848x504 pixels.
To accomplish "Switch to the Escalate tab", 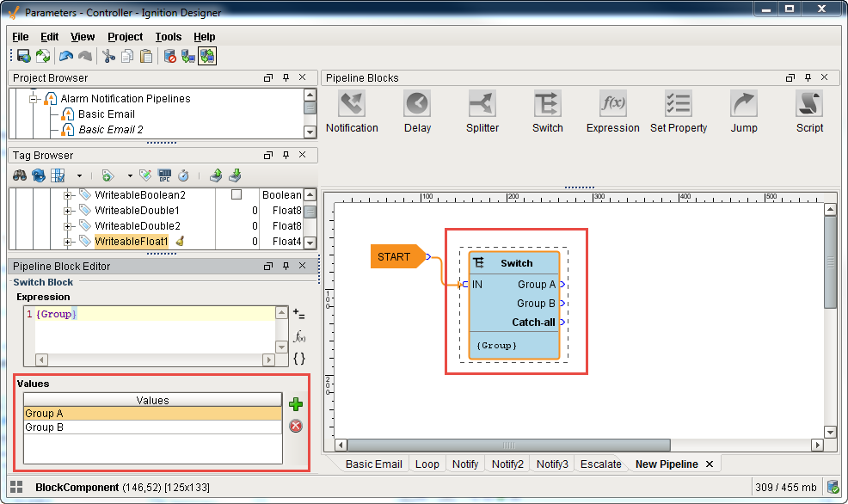I will [600, 464].
